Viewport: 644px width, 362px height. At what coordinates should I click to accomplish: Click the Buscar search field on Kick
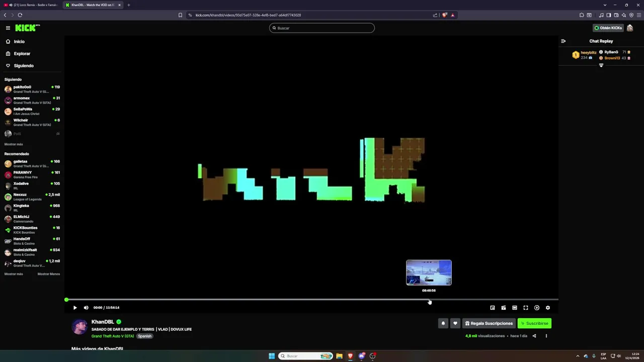(322, 28)
